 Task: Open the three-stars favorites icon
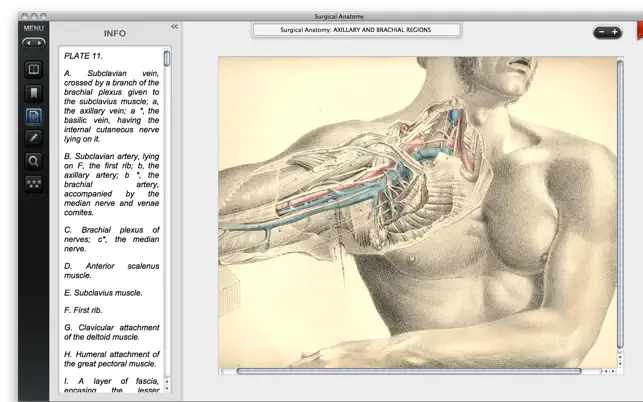click(34, 183)
